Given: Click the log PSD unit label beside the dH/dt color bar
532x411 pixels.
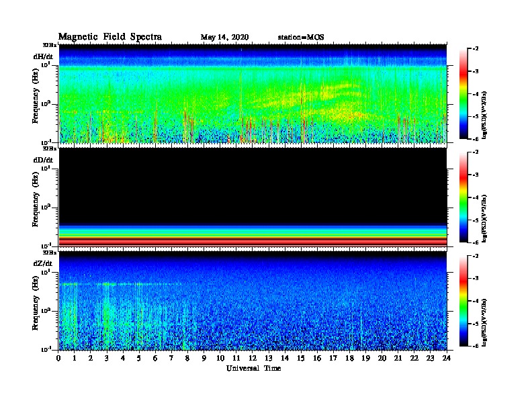Looking at the screenshot, I should pos(484,115).
